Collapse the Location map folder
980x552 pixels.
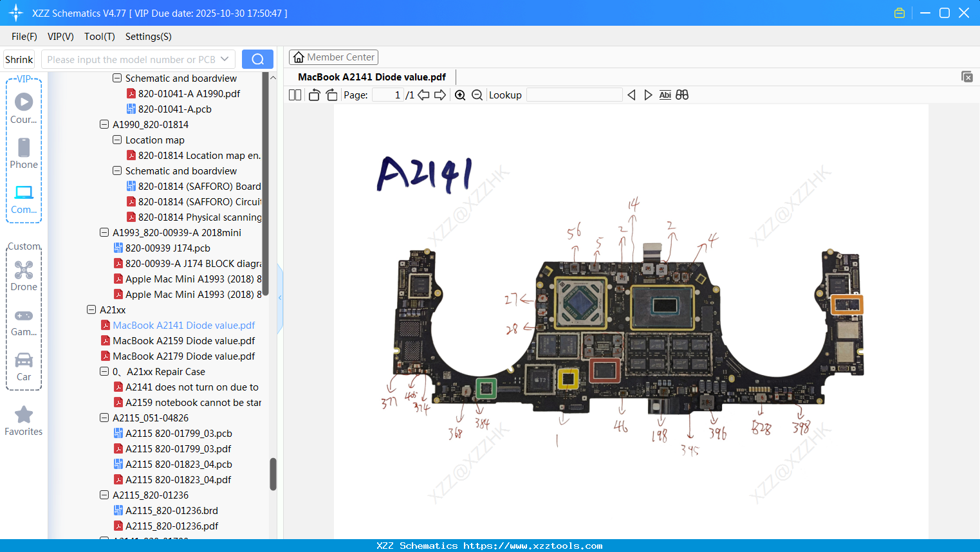coord(117,140)
